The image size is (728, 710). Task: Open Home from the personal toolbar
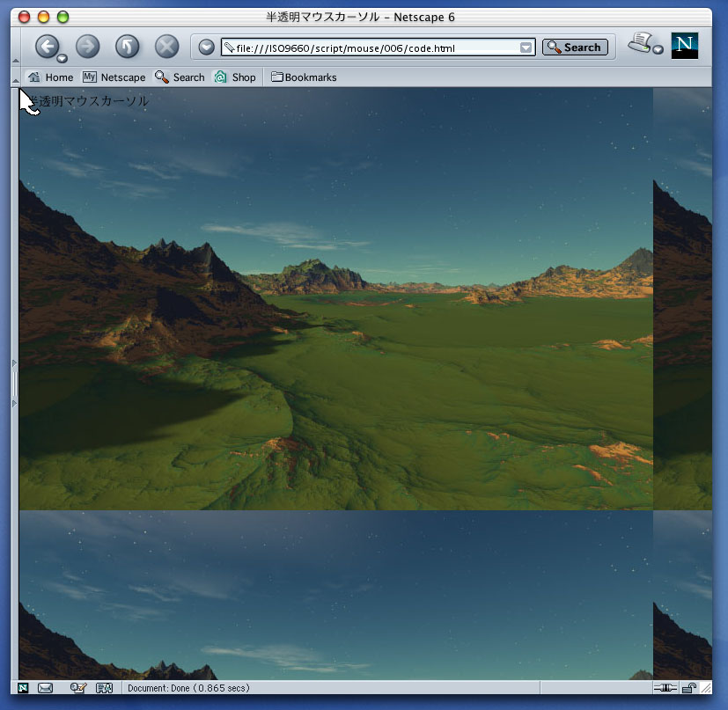50,77
